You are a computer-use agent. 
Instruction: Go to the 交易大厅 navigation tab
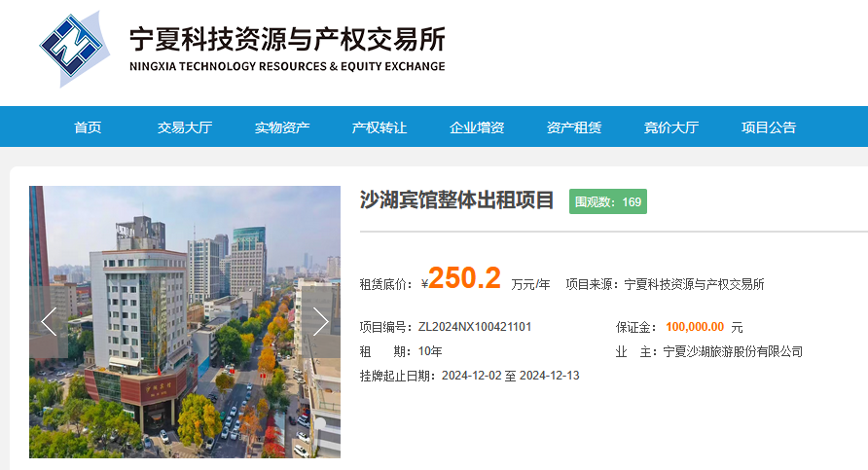tap(185, 127)
